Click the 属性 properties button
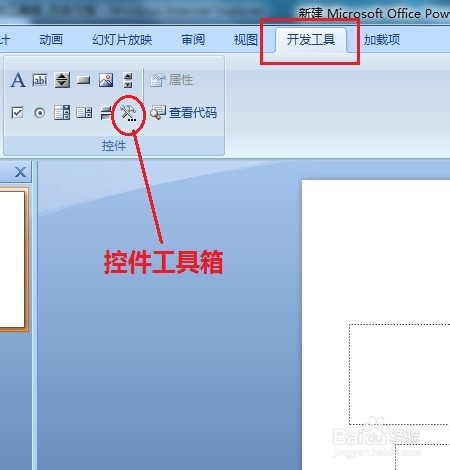Image resolution: width=450 pixels, height=470 pixels. pyautogui.click(x=172, y=80)
